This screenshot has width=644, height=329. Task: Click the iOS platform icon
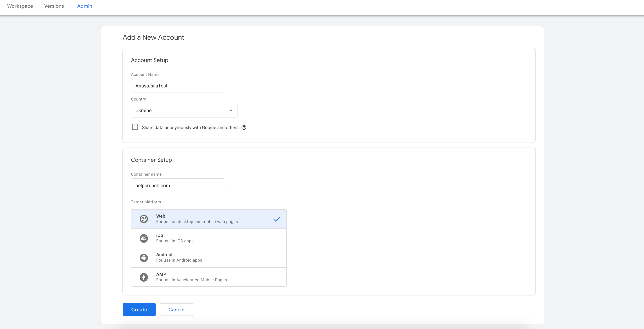click(144, 238)
